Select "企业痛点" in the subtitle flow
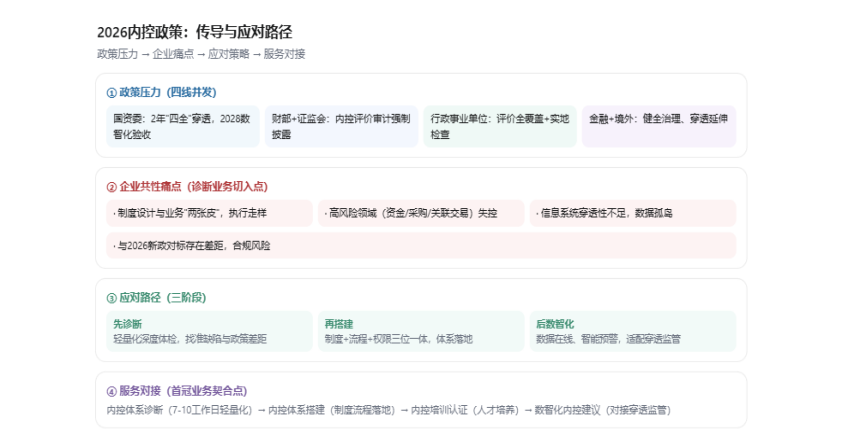842x435 pixels. click(x=173, y=54)
